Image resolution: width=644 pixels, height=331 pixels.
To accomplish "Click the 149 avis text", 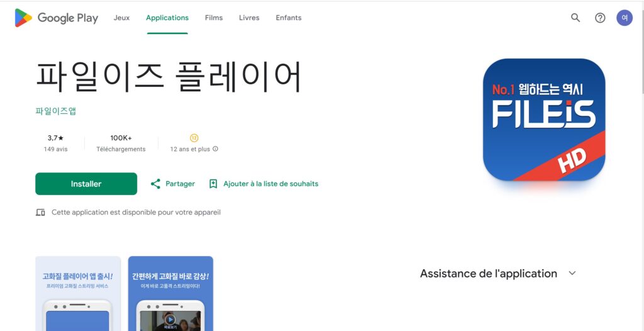I will pos(55,149).
